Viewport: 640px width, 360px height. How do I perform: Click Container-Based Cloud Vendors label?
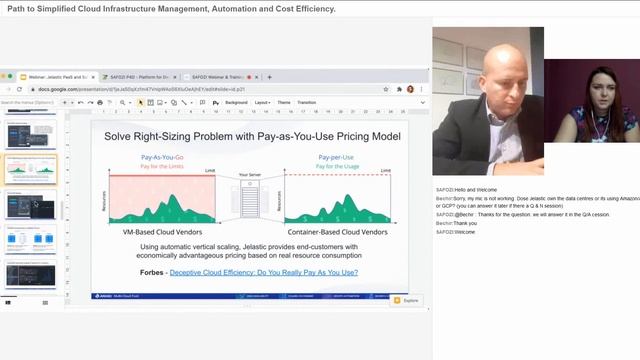click(x=338, y=232)
